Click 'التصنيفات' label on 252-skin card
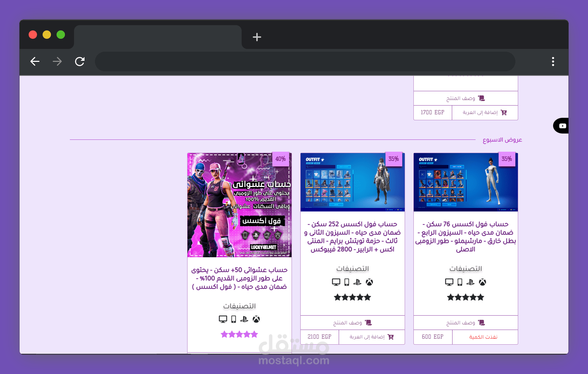The width and height of the screenshot is (588, 374). click(x=353, y=268)
